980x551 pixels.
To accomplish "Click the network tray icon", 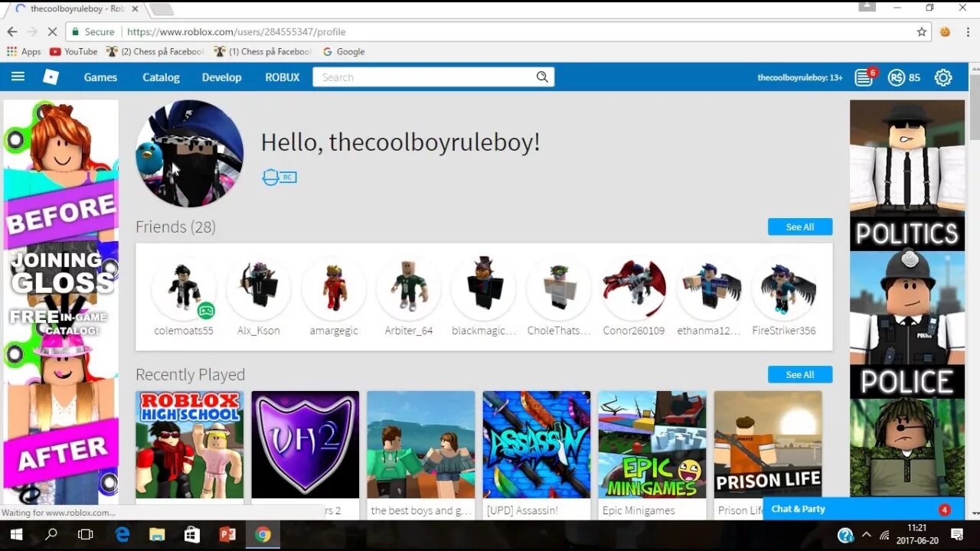I will click(x=884, y=535).
